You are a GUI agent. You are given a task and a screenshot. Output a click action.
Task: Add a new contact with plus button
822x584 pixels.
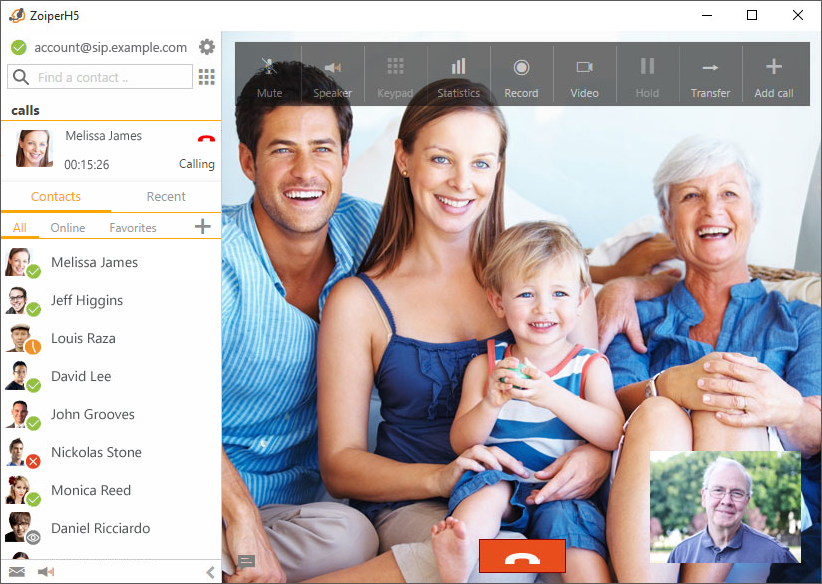(202, 227)
